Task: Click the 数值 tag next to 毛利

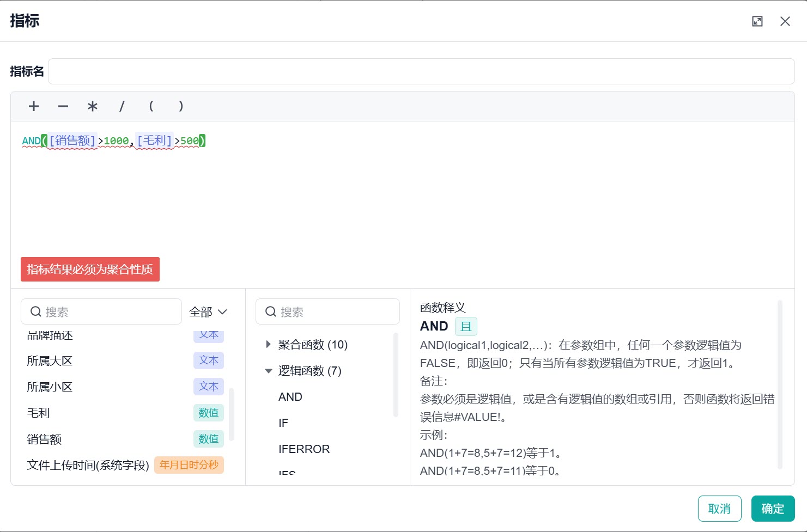Action: tap(209, 413)
